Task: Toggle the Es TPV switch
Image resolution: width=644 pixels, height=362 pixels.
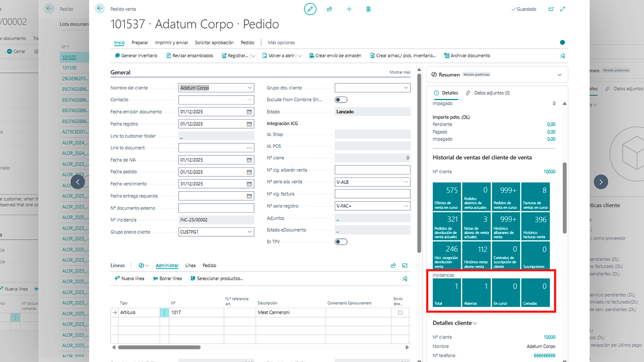Action: [341, 242]
